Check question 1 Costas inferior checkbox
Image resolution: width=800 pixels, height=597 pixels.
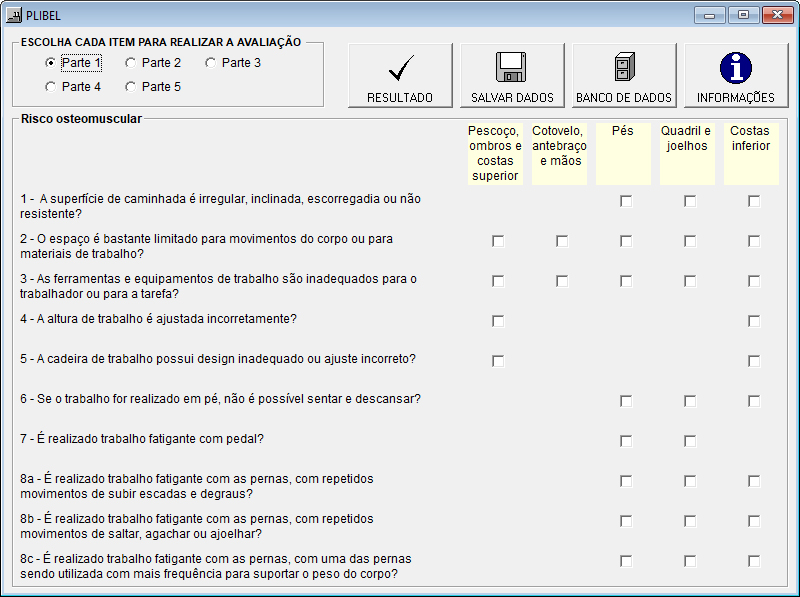click(x=754, y=201)
